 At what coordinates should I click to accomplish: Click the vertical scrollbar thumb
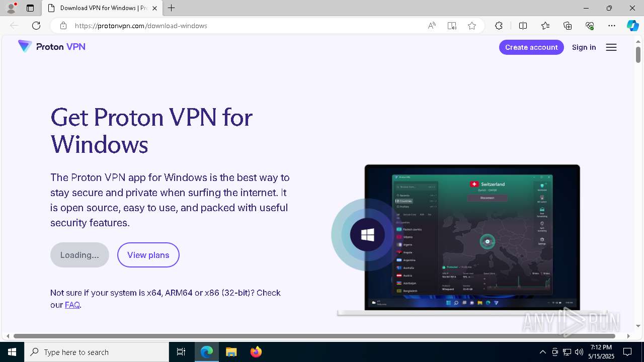point(638,54)
